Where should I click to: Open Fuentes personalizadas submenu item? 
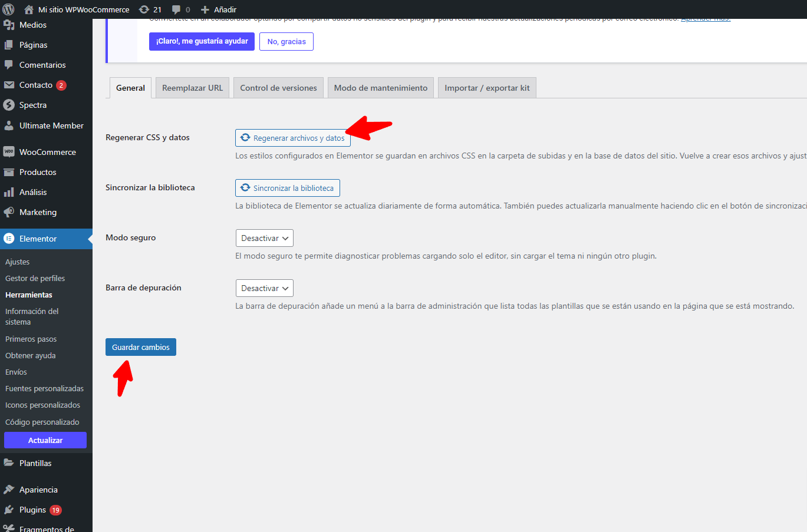pyautogui.click(x=44, y=388)
